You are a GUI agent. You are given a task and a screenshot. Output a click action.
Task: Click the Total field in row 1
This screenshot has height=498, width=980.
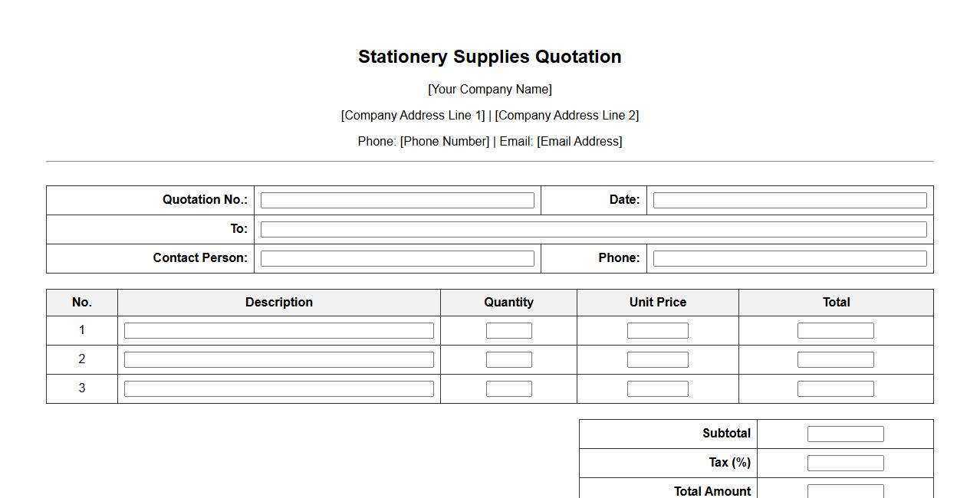[836, 331]
